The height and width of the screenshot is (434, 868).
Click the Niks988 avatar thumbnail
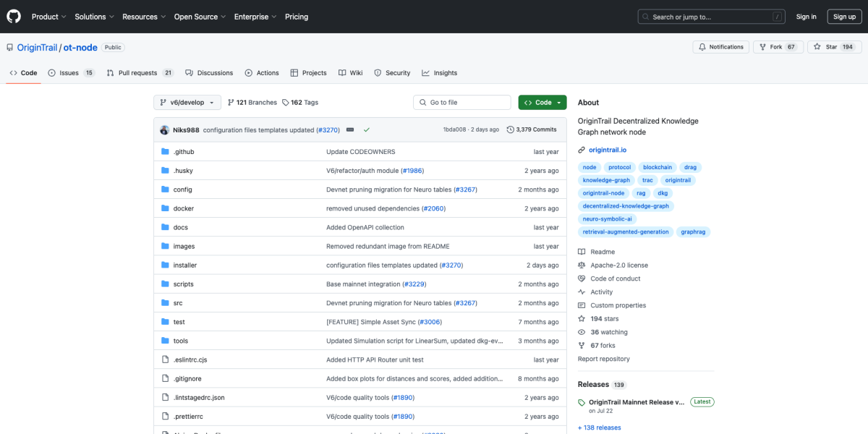click(165, 129)
